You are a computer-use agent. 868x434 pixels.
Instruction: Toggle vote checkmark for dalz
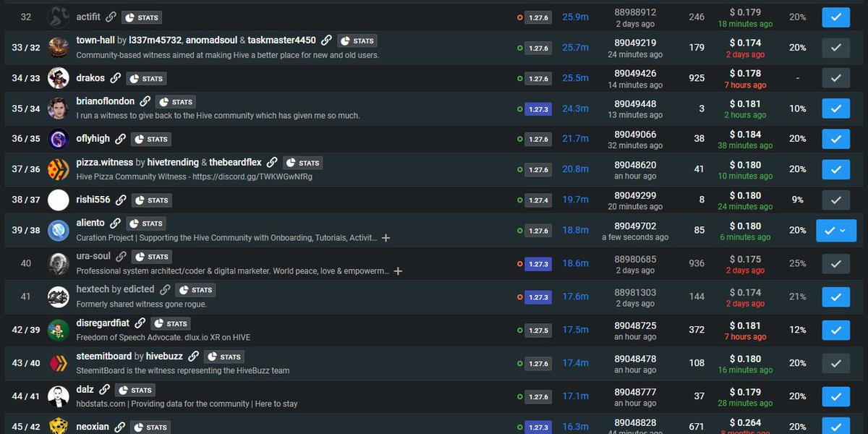point(835,396)
